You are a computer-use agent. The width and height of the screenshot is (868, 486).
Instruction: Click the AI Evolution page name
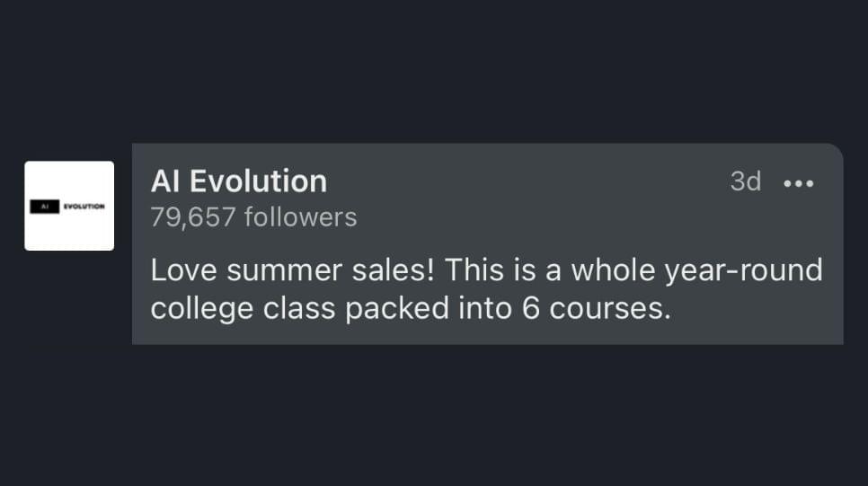pos(239,181)
